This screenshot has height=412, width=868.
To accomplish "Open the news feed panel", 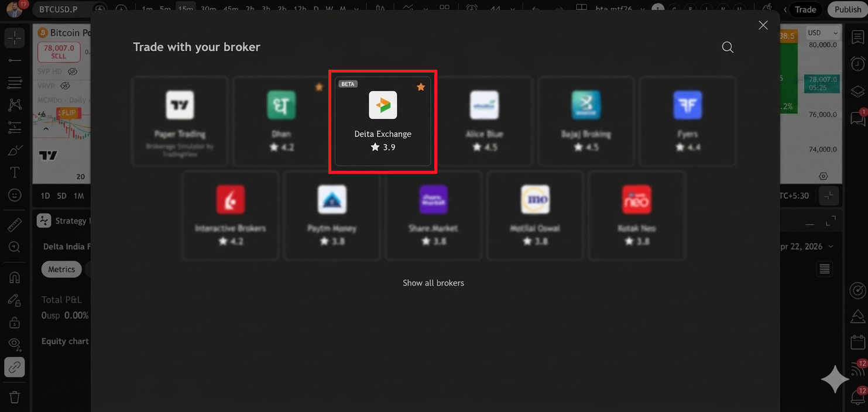I will click(857, 369).
